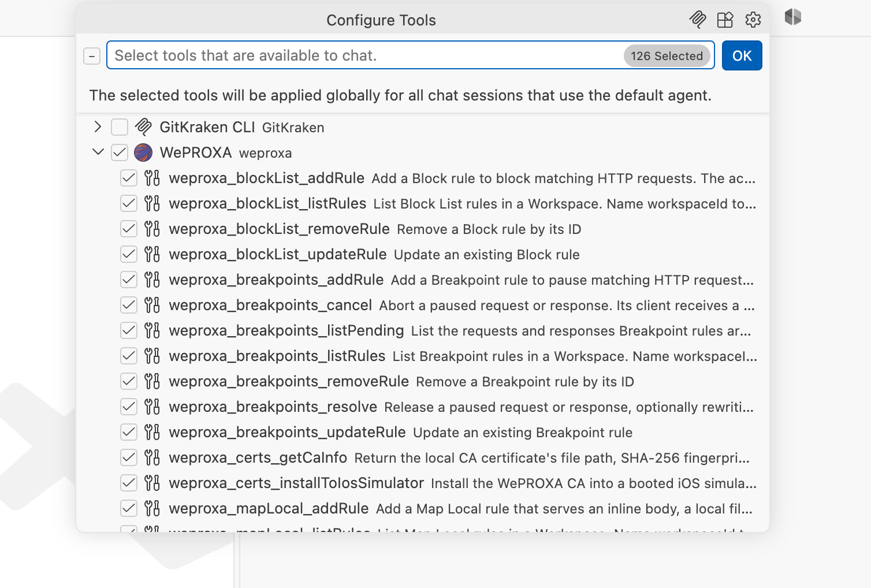Screen dimensions: 871x588
Task: Select the weproxa_certs_getCaInfo label
Action: (258, 457)
